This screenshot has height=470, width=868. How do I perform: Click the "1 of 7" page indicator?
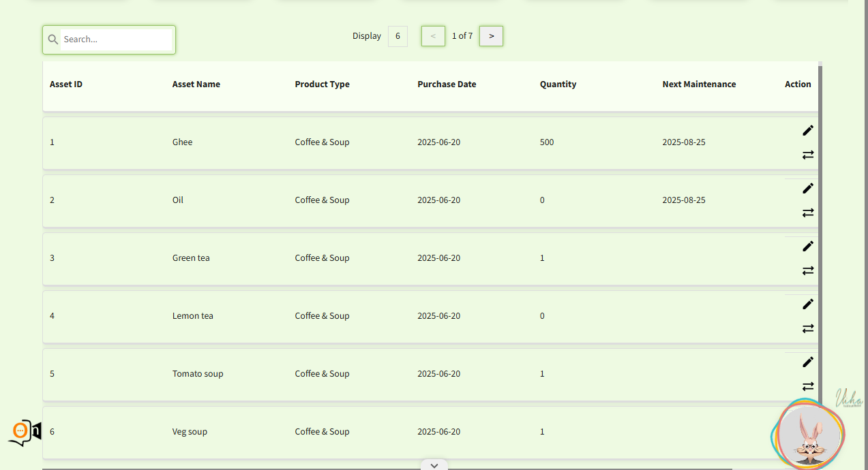point(462,36)
